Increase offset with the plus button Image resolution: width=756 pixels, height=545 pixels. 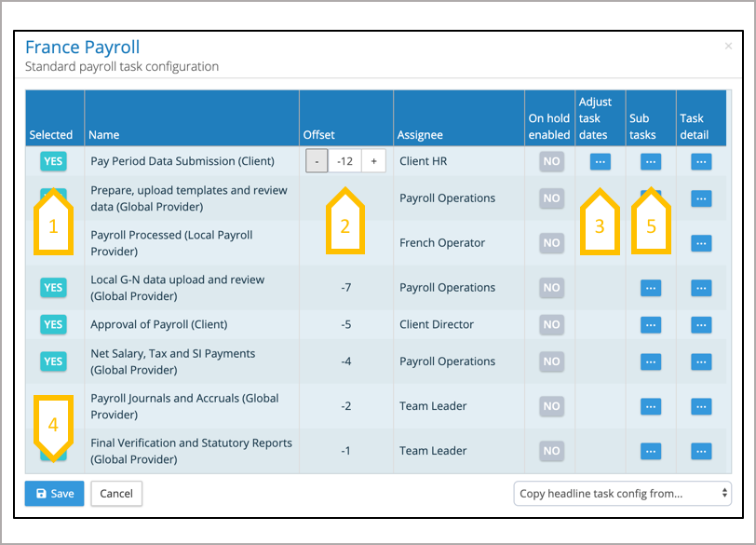click(x=374, y=161)
